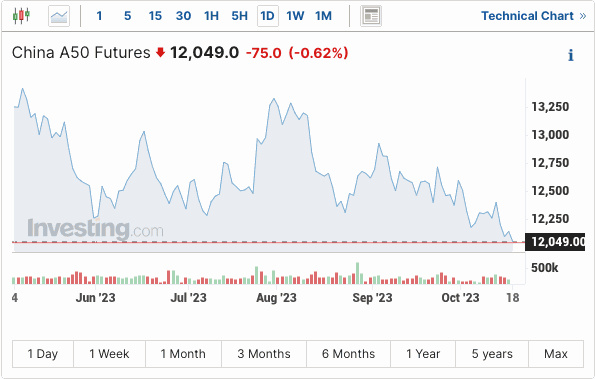
Task: Click the 13,000 axis label
Action: [x=550, y=135]
